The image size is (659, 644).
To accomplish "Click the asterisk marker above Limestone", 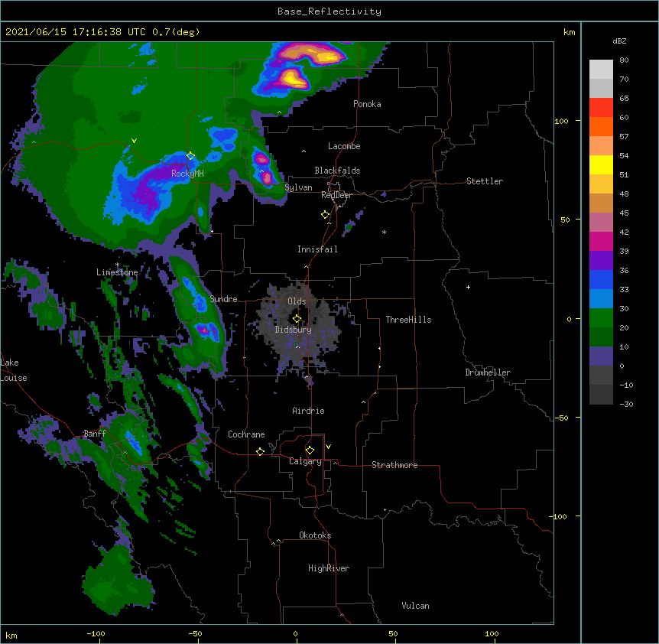I will 117,265.
